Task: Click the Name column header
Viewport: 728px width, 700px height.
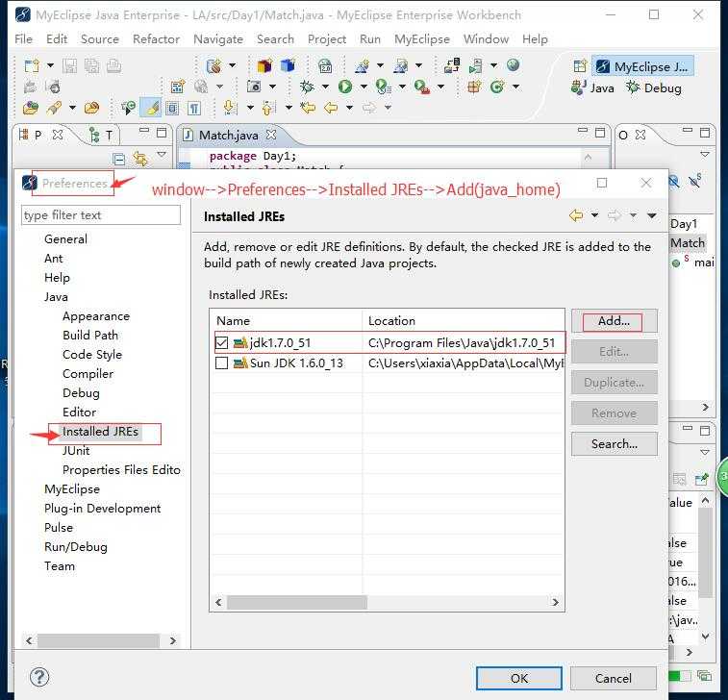Action: [287, 321]
